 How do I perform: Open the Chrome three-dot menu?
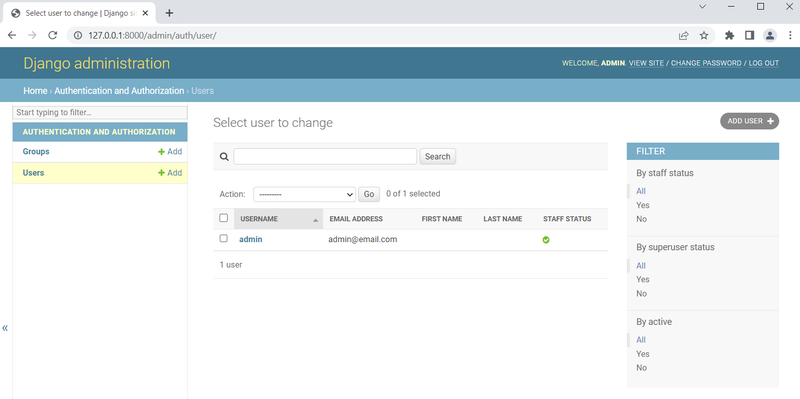point(789,35)
